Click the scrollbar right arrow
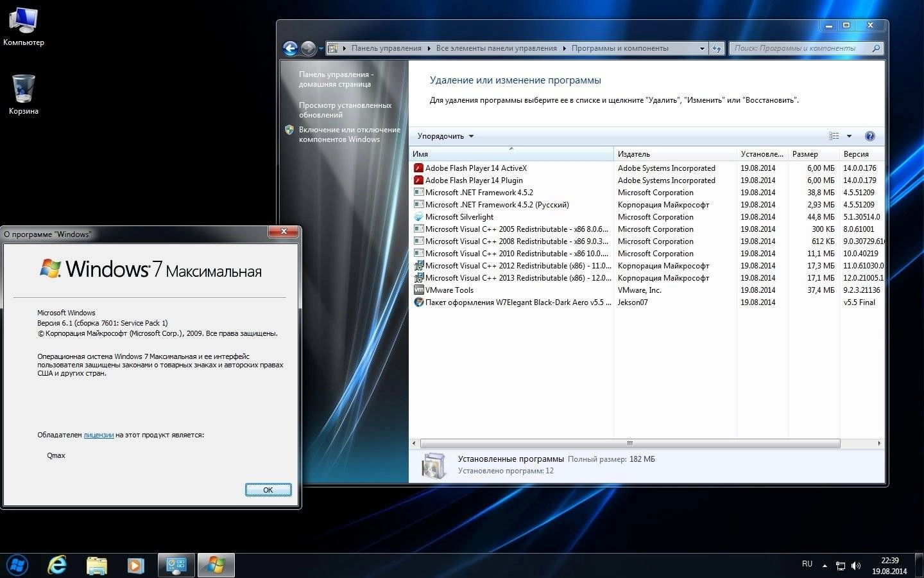Viewport: 924px width, 578px height. (879, 443)
